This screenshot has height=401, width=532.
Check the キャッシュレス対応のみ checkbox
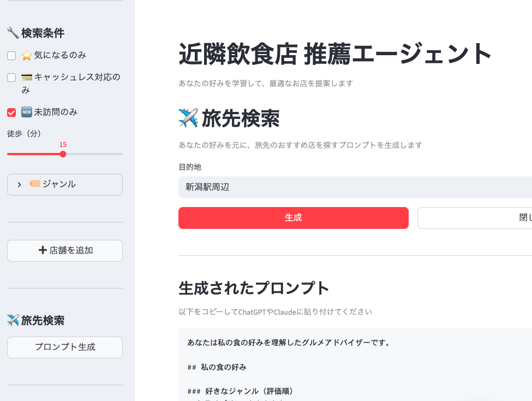11,78
